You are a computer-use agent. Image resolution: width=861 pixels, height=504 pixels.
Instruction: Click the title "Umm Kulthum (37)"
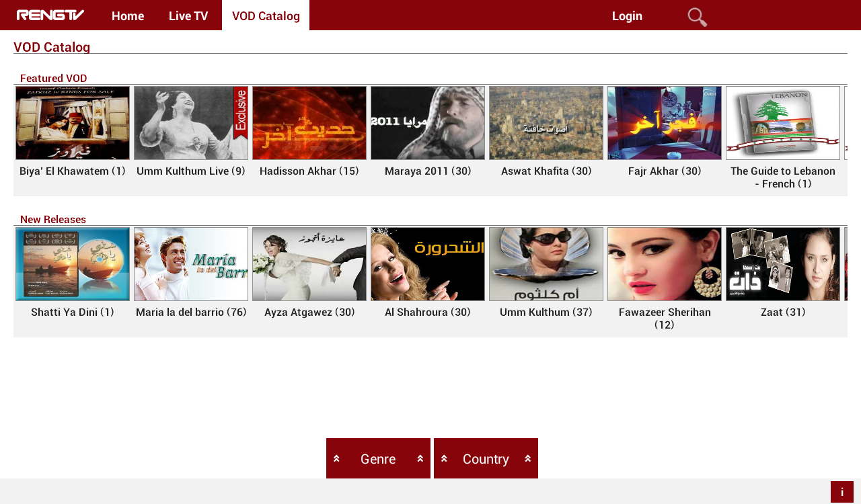[x=546, y=312]
